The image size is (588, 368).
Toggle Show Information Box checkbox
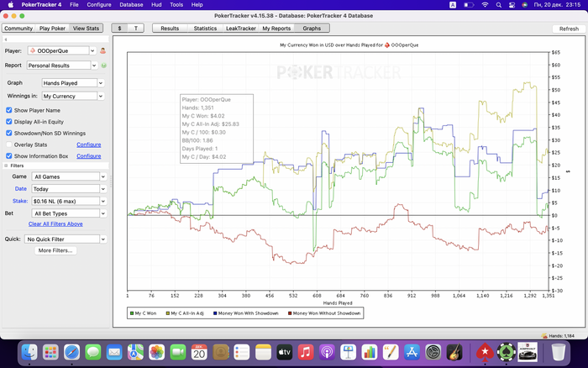(8, 155)
